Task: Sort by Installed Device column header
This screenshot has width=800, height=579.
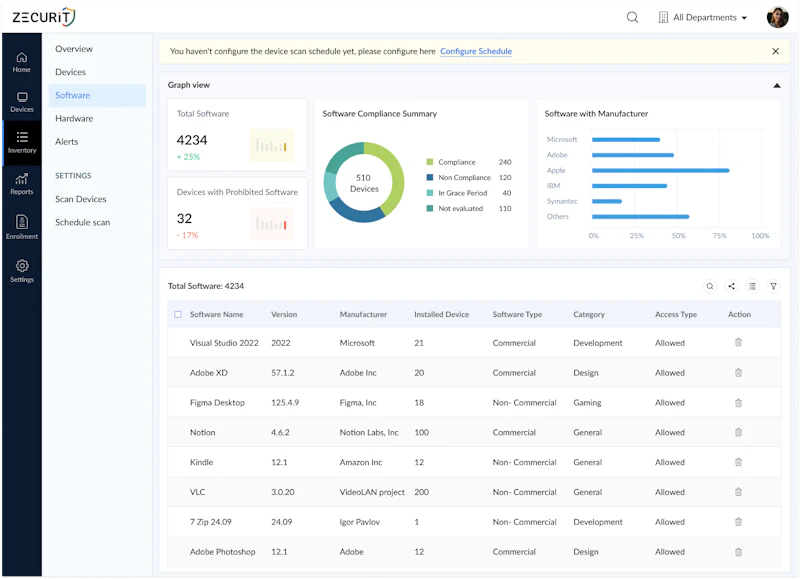Action: [x=441, y=314]
